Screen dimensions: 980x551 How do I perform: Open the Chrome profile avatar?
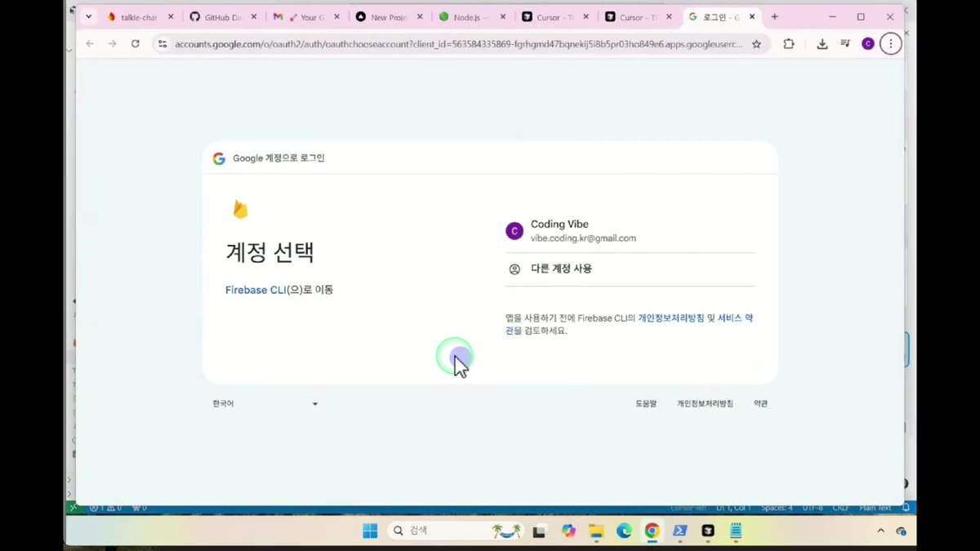pos(868,44)
